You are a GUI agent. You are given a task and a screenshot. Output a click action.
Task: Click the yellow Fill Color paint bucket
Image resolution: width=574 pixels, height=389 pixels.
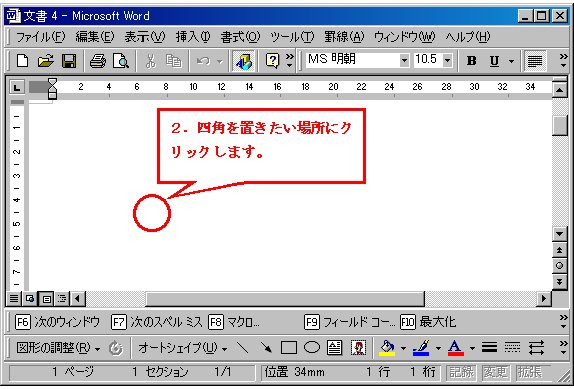pos(387,348)
